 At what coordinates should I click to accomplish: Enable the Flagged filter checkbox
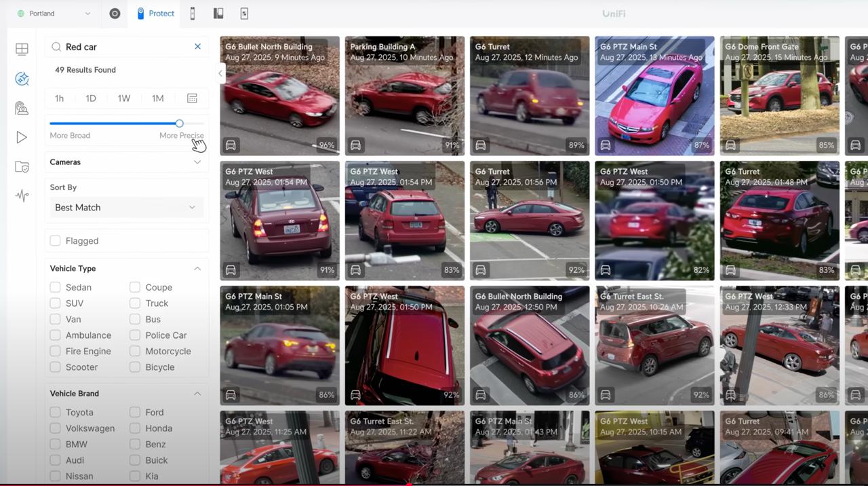coord(56,241)
